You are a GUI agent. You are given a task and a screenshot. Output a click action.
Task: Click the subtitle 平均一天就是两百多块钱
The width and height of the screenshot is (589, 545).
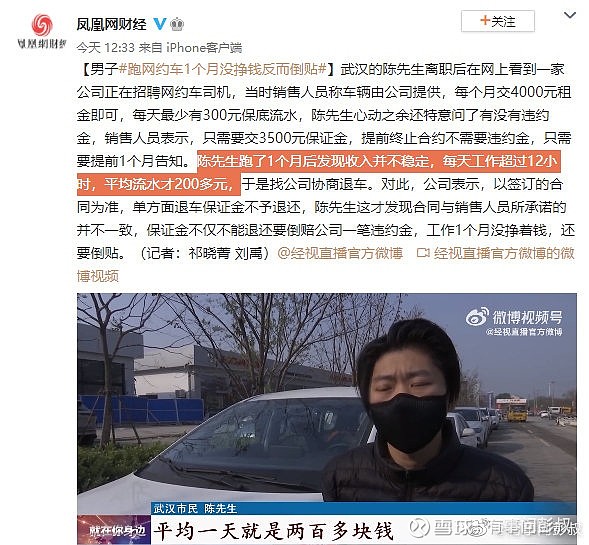274,531
